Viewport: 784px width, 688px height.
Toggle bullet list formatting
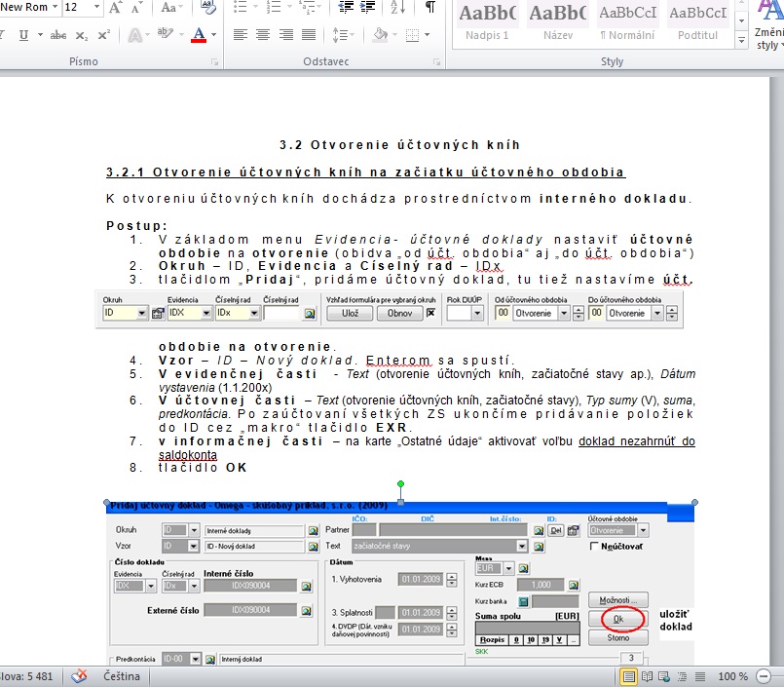[241, 7]
